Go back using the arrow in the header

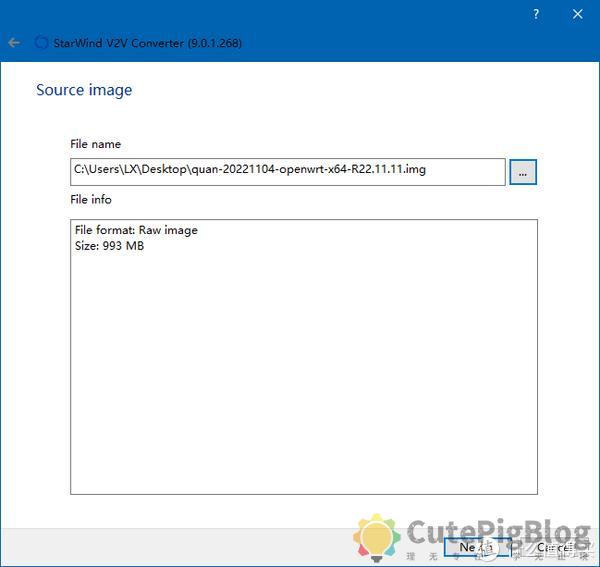click(x=14, y=42)
